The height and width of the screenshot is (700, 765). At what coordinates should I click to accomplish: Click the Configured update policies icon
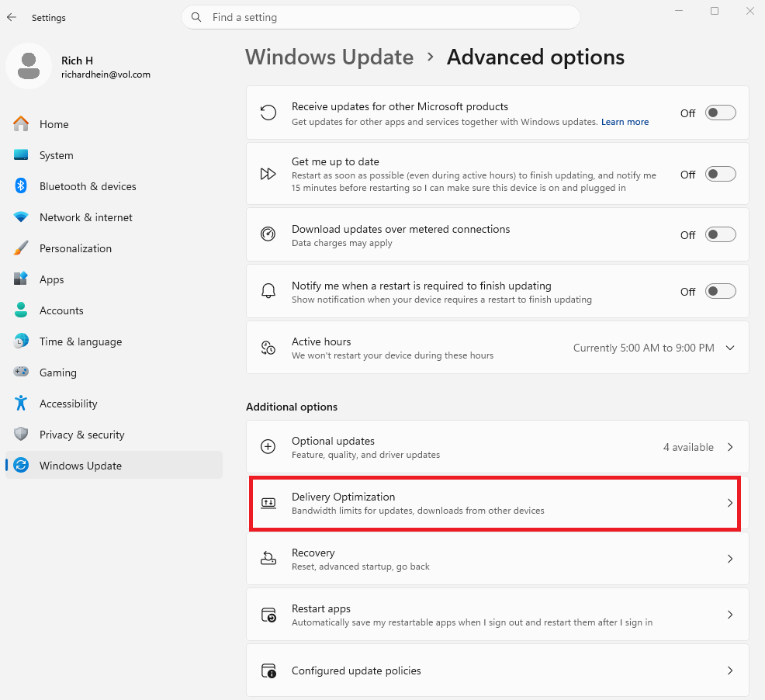click(268, 671)
